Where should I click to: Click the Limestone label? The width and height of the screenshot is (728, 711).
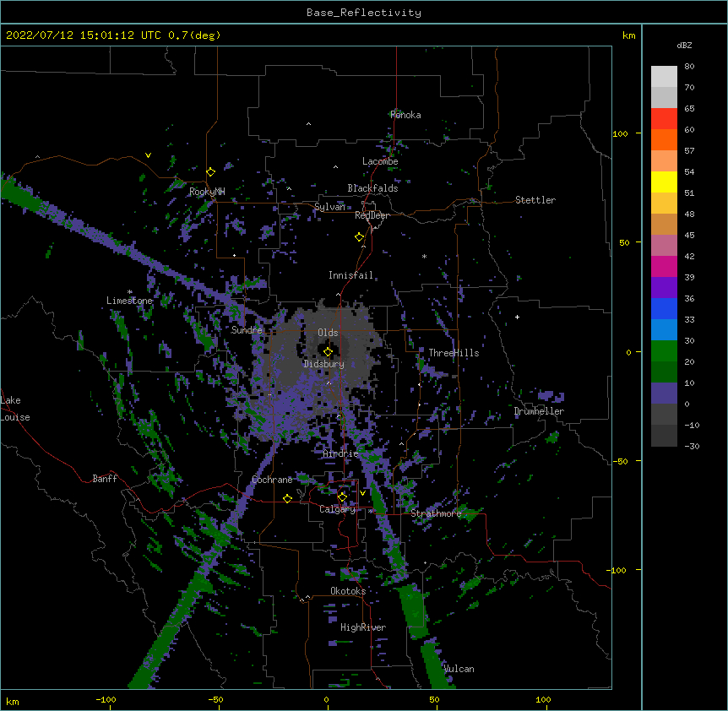[x=129, y=301]
